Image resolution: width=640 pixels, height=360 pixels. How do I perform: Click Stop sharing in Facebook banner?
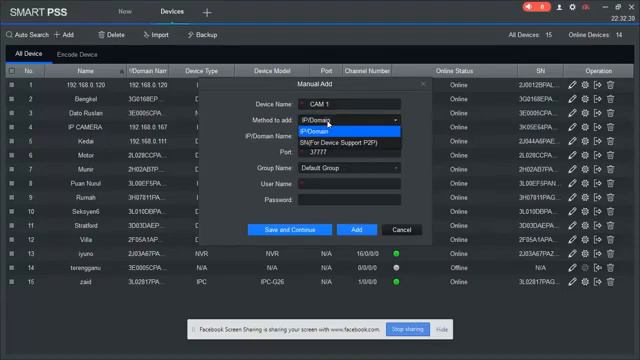pyautogui.click(x=408, y=329)
